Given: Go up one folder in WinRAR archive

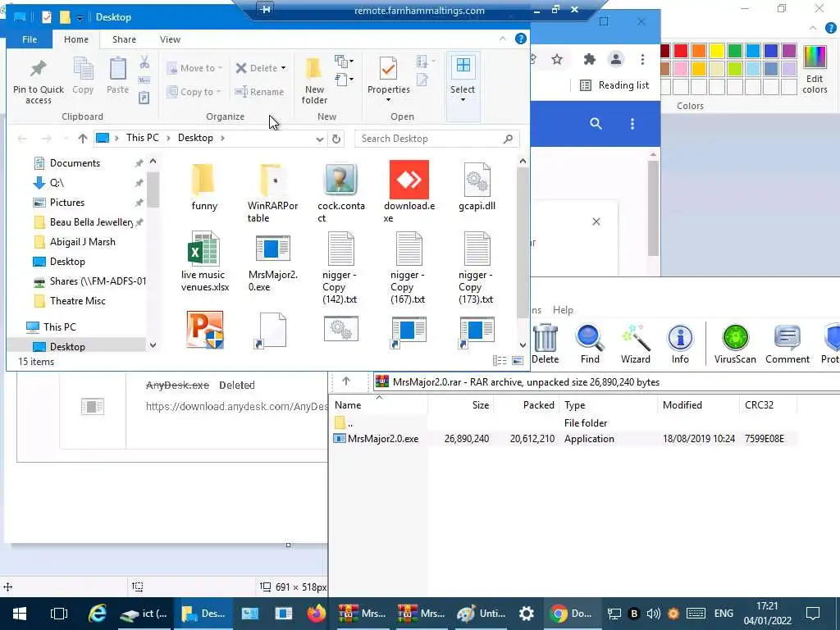Looking at the screenshot, I should click(346, 381).
